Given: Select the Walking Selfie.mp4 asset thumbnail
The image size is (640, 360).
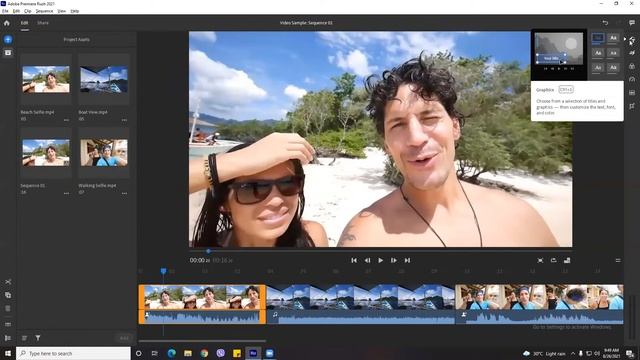Looking at the screenshot, I should (x=104, y=153).
